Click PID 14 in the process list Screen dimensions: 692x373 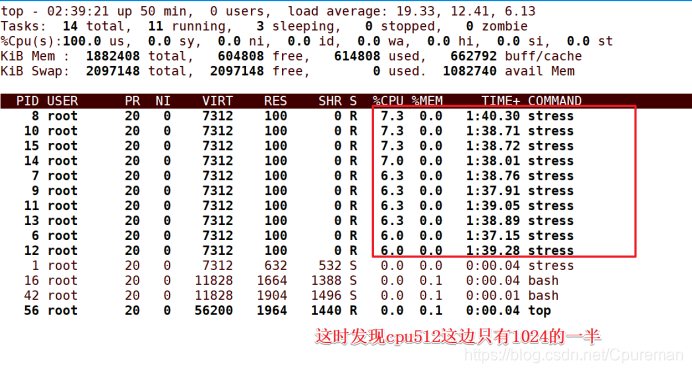click(x=31, y=161)
